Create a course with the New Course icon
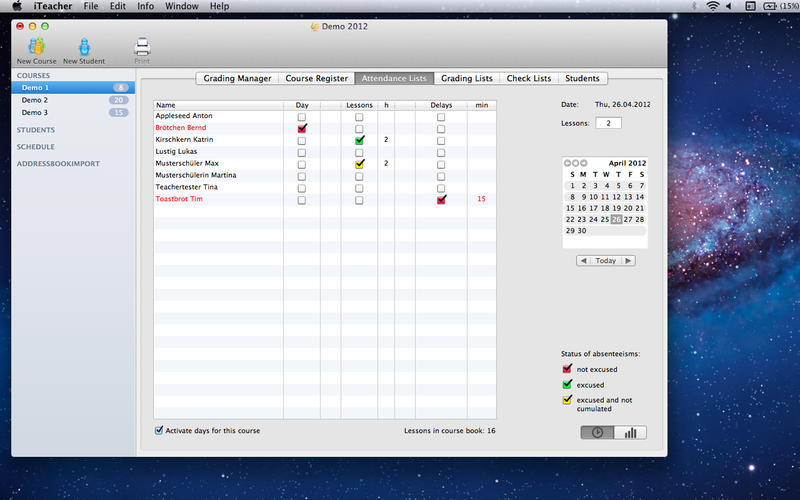Screen dimensions: 800x500 [x=36, y=51]
